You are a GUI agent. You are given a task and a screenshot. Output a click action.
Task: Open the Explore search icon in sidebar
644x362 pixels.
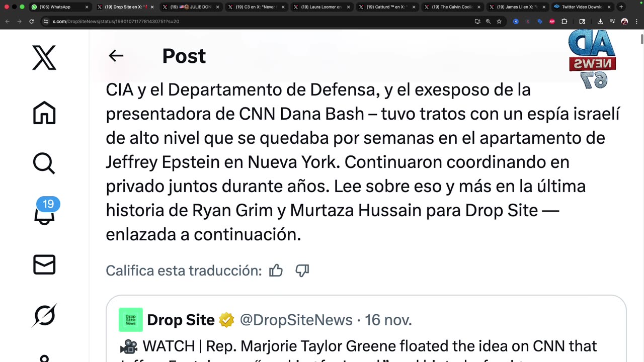pos(44,163)
